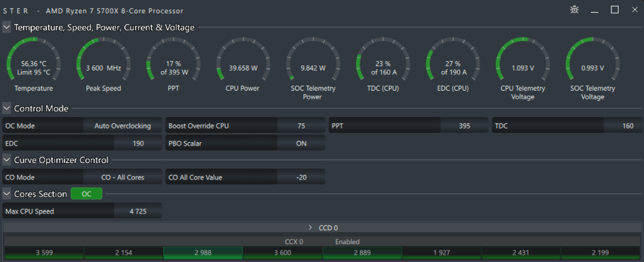The image size is (644, 262).
Task: Click the CO All Core Value field
Action: pyautogui.click(x=245, y=178)
